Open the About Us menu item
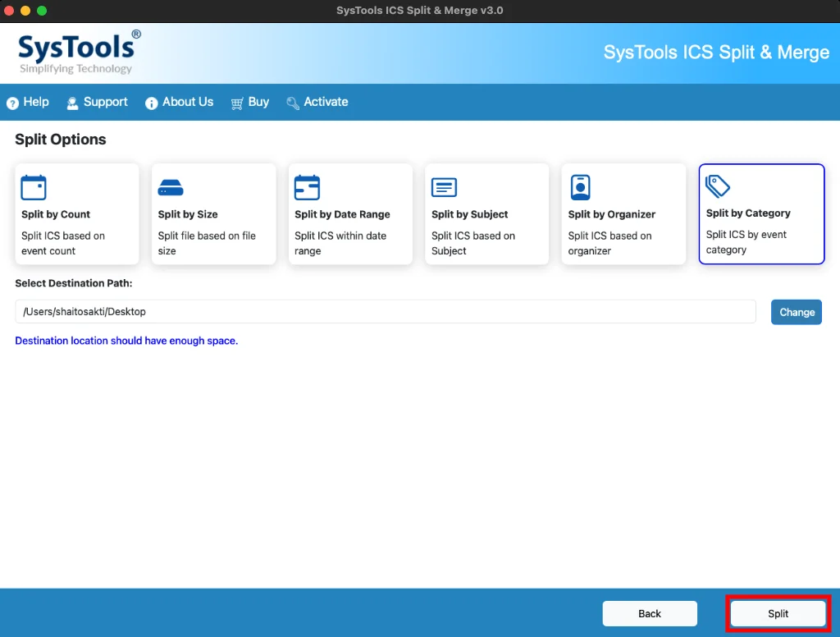840x637 pixels. coord(179,102)
